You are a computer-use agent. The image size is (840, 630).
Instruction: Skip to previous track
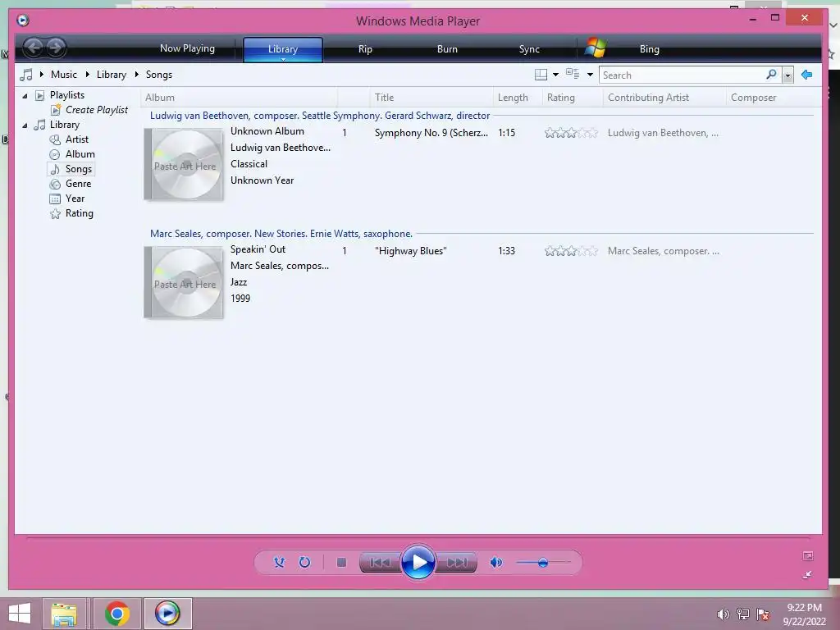point(380,563)
